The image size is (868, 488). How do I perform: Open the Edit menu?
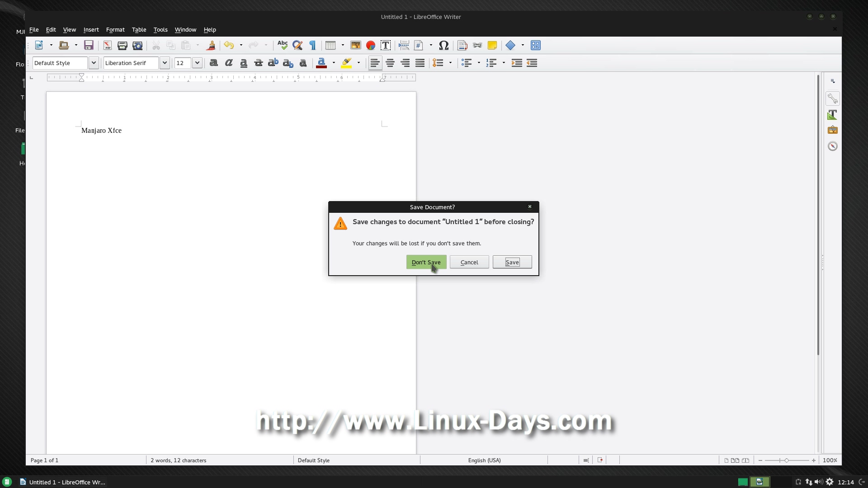pyautogui.click(x=51, y=30)
